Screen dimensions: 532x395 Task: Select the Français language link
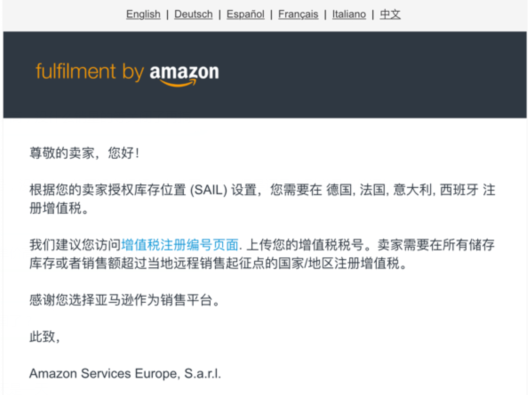point(298,14)
